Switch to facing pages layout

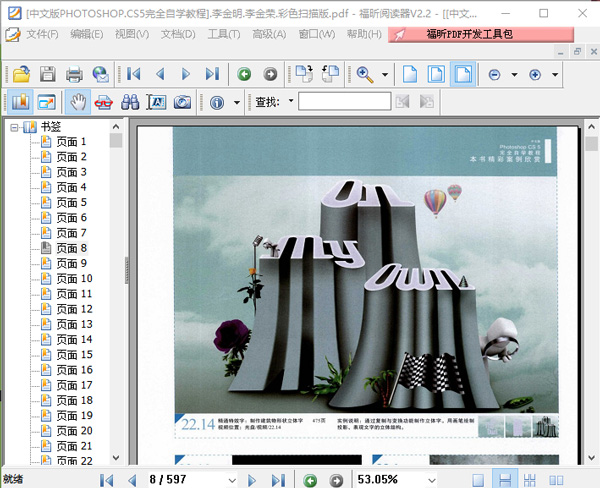(x=556, y=480)
